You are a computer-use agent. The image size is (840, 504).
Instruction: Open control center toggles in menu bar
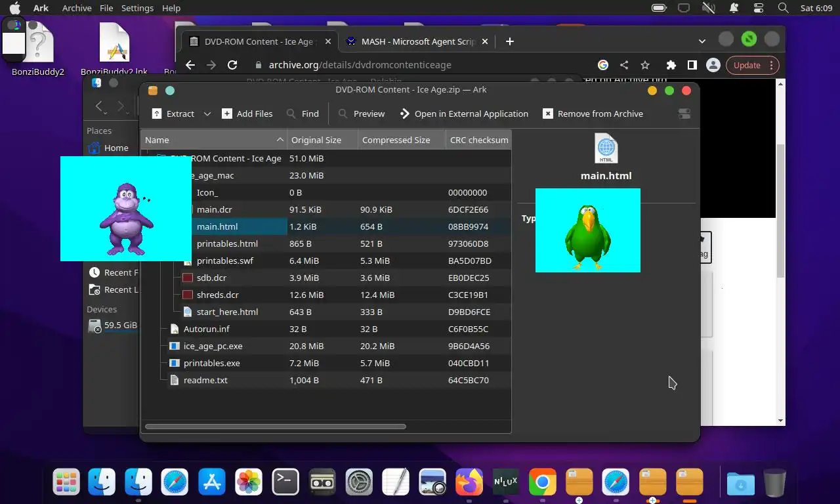[759, 8]
